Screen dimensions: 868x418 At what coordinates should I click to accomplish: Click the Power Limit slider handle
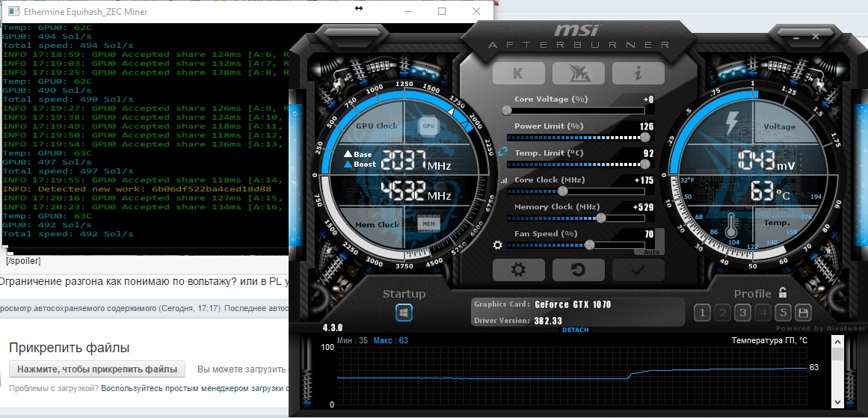(x=644, y=137)
